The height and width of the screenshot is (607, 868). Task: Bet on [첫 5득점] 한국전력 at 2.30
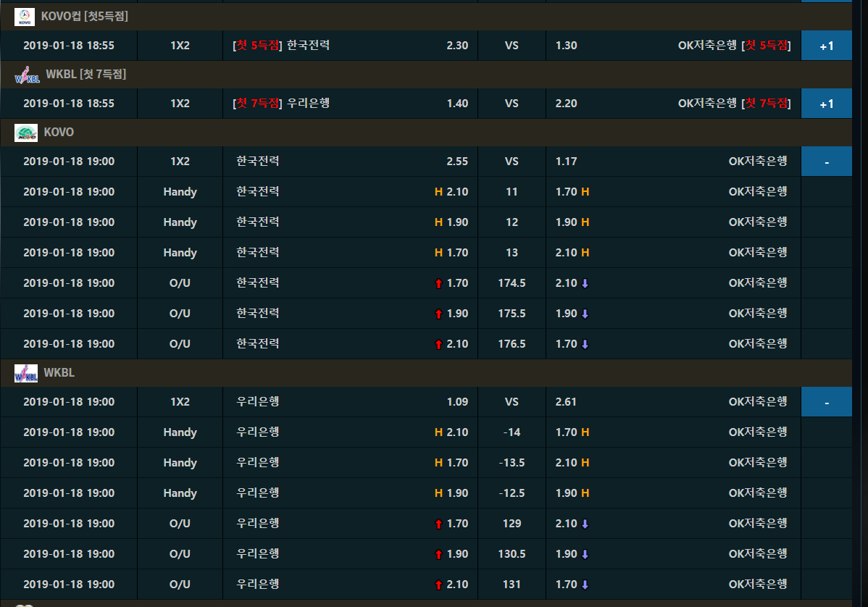[351, 46]
